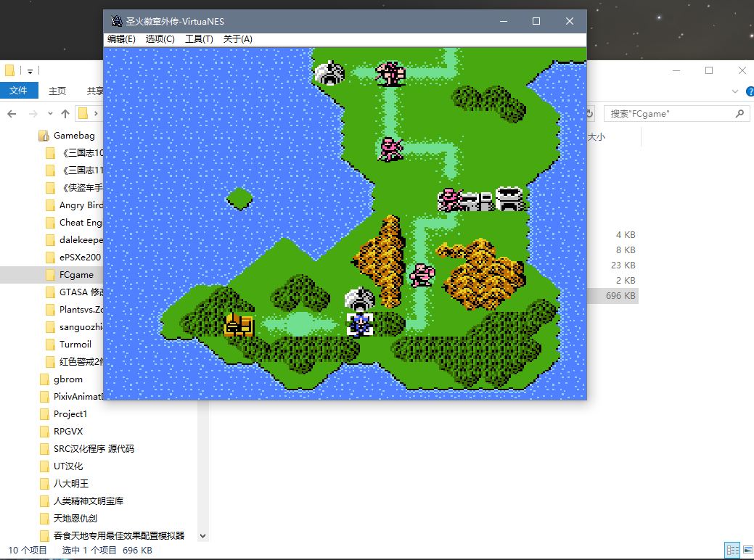Click the 天地恩仇剑 folder icon

(44, 518)
